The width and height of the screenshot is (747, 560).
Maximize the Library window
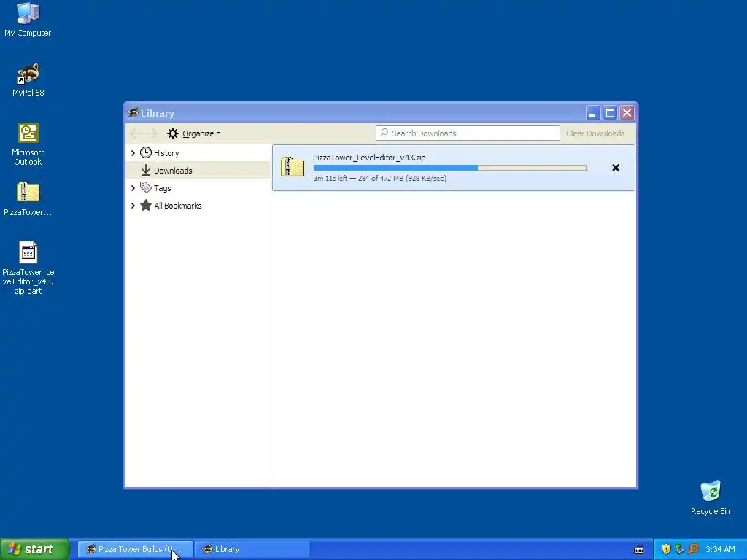pyautogui.click(x=610, y=113)
